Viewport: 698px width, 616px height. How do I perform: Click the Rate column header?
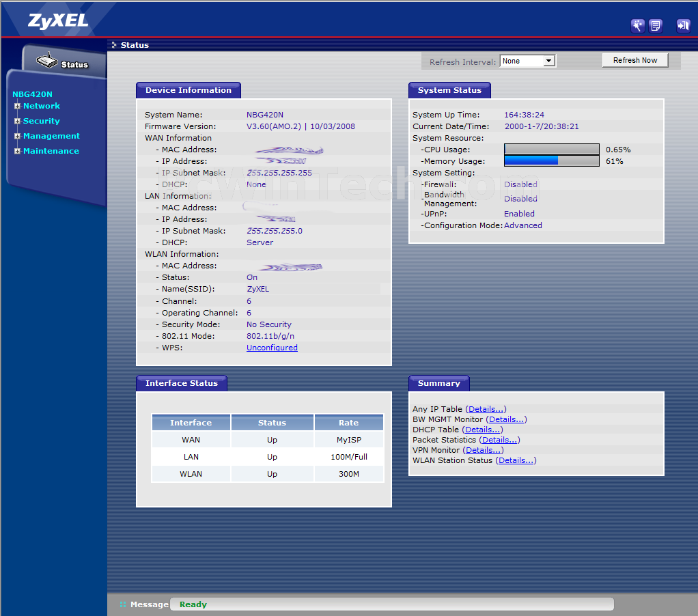click(x=349, y=423)
